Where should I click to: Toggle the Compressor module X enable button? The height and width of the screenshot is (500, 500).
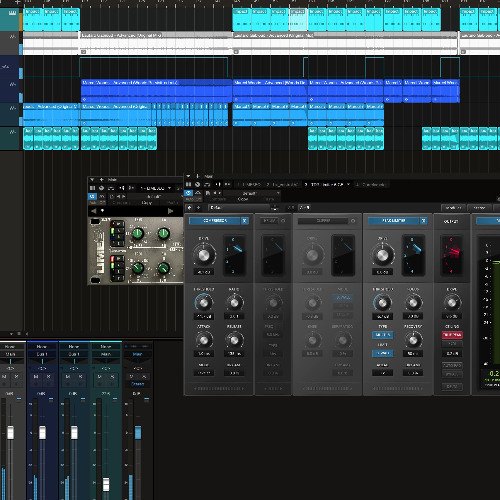[245, 221]
